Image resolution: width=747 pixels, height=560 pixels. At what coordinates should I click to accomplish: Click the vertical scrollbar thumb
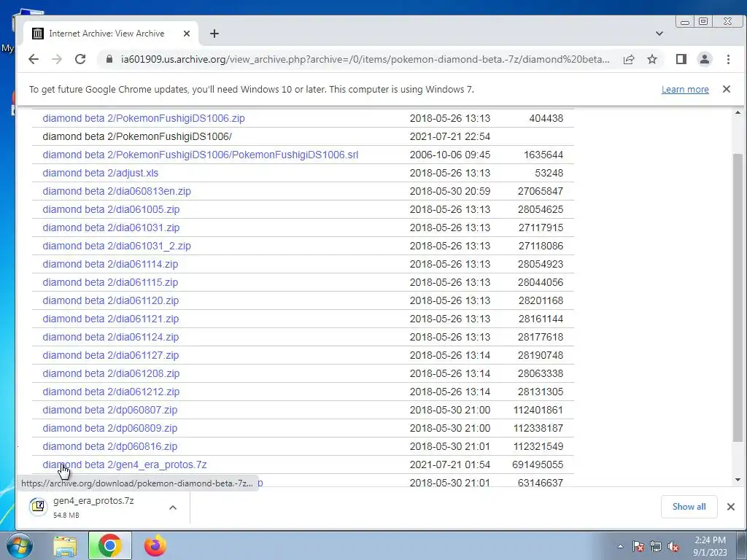pos(738,298)
